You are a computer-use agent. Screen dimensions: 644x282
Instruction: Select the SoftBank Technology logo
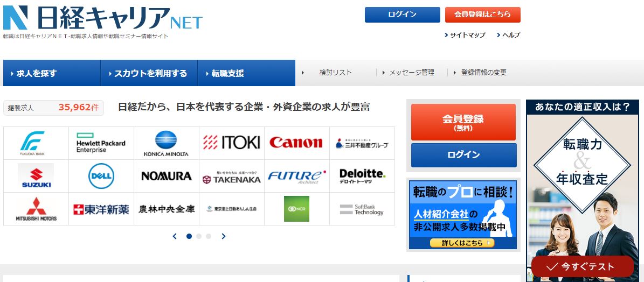click(362, 209)
